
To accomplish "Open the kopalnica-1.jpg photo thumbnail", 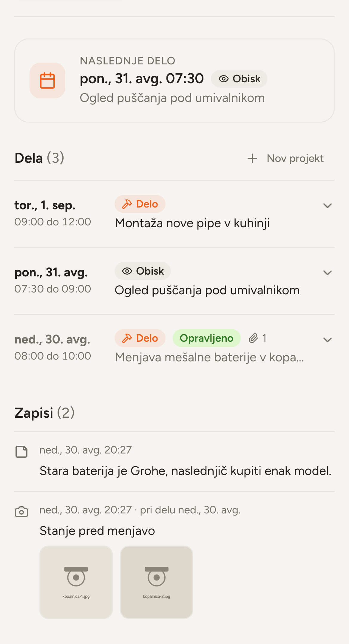I will click(76, 582).
